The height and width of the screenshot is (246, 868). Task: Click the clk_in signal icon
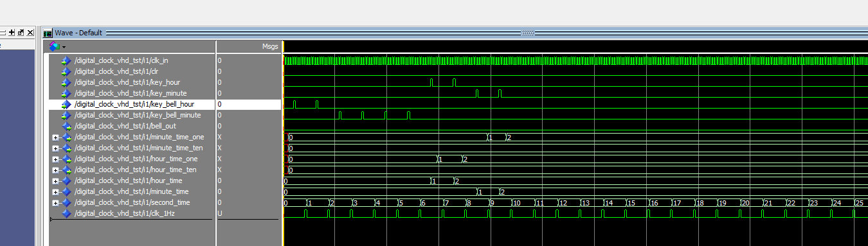click(x=66, y=61)
